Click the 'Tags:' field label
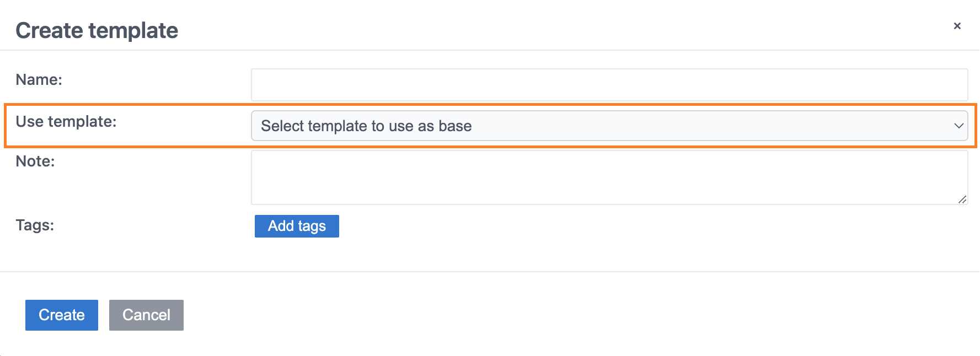 coord(35,225)
